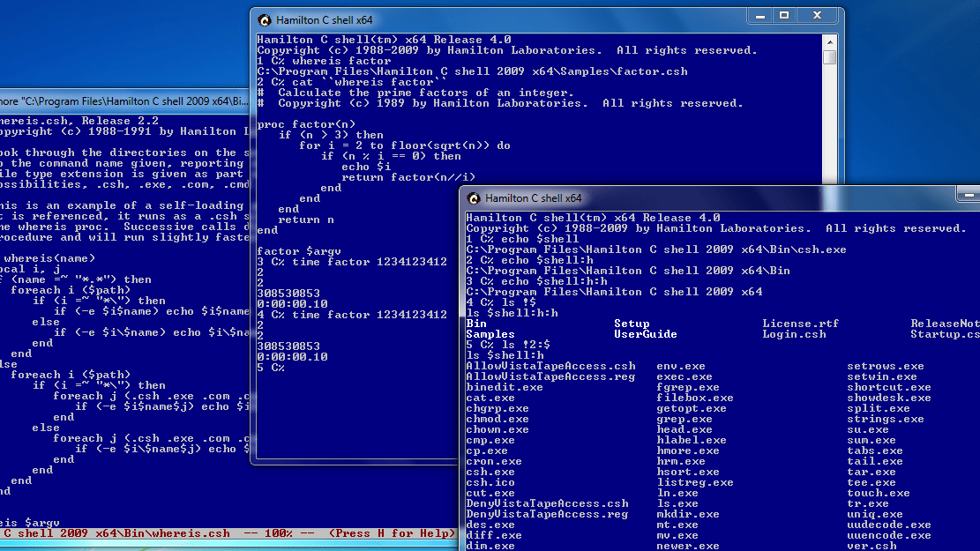The width and height of the screenshot is (980, 551).
Task: Click 'setrows.exe' in file listing
Action: (885, 366)
